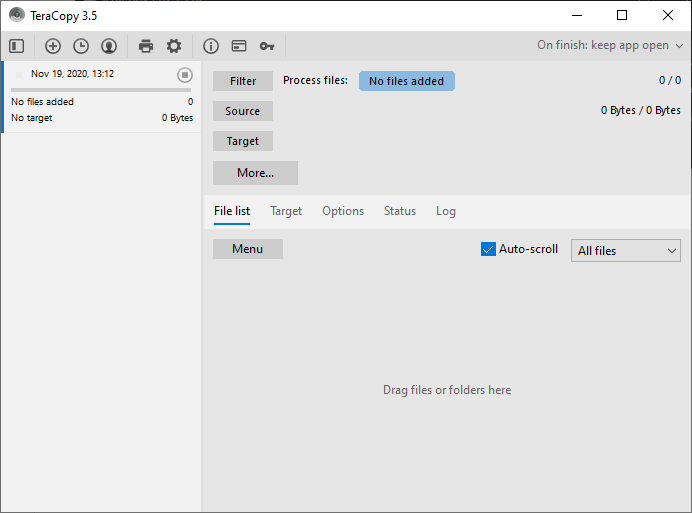Add a new transfer with plus icon
The image size is (692, 513).
(x=53, y=46)
